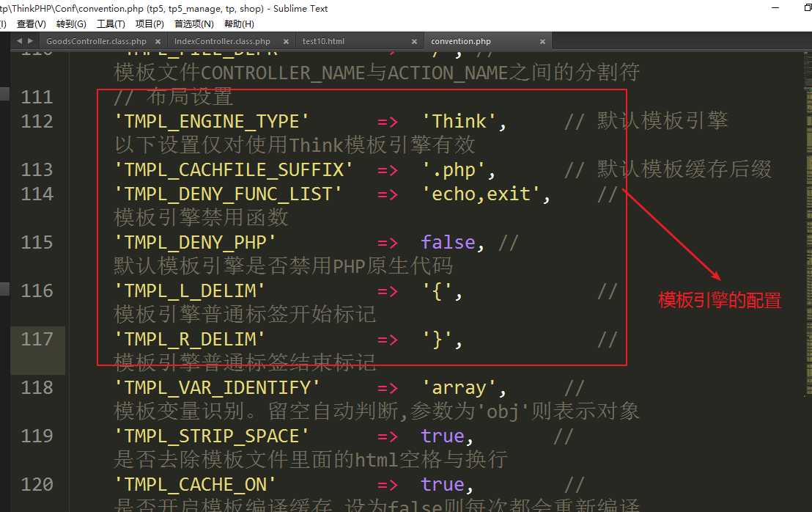The height and width of the screenshot is (512, 812).
Task: Click line number 117 in the gutter
Action: click(37, 339)
